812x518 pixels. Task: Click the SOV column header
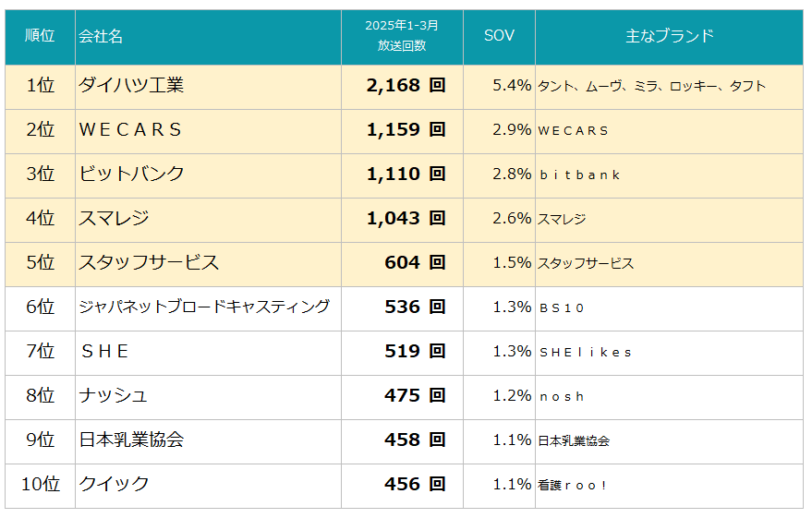(x=499, y=37)
